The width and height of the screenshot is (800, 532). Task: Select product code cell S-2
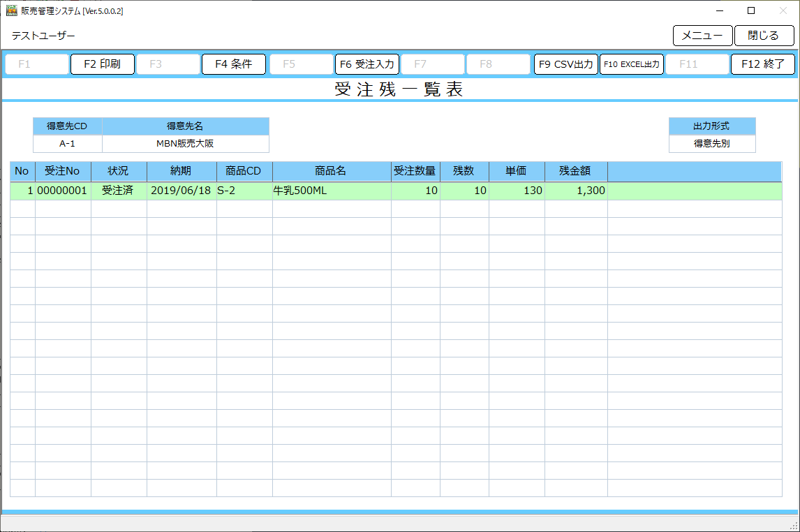pos(244,191)
